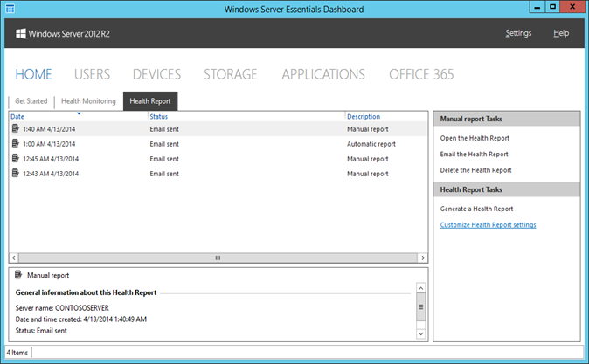The width and height of the screenshot is (589, 364).
Task: Delete the Health Report task
Action: pos(475,170)
